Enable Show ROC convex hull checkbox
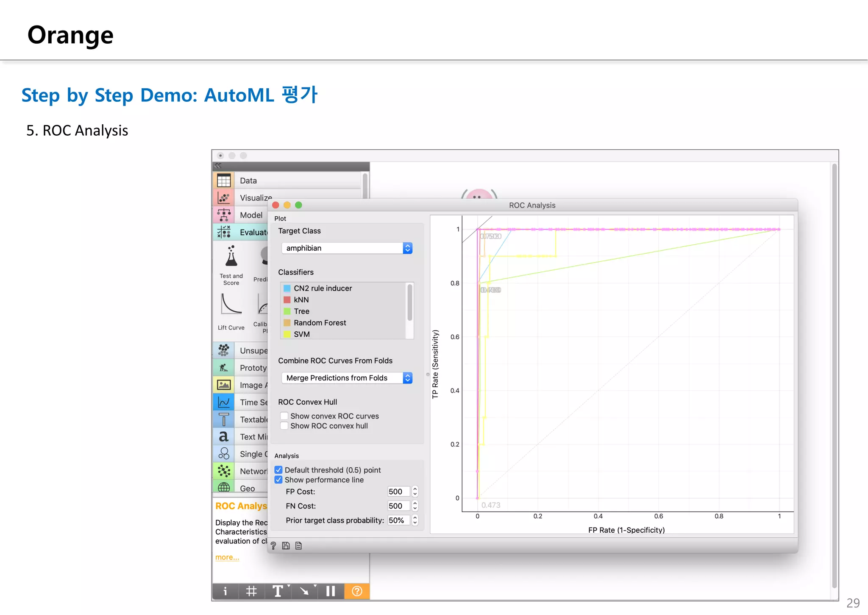 284,426
